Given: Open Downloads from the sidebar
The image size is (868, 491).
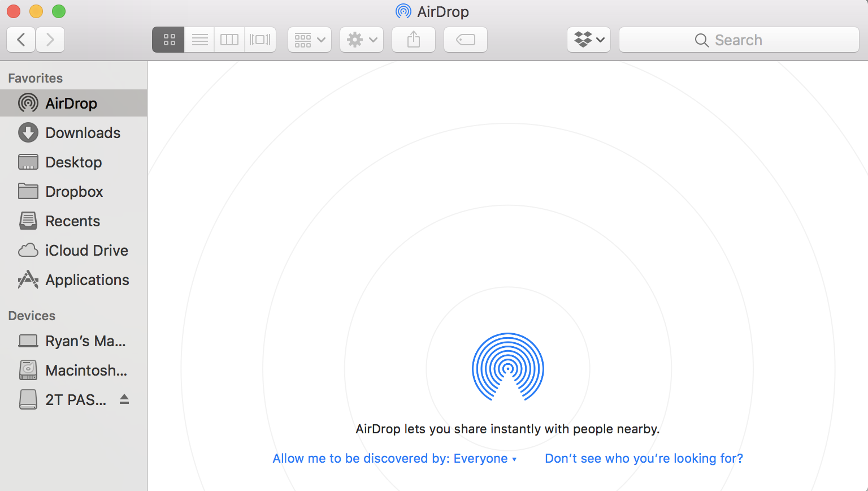Looking at the screenshot, I should click(x=73, y=132).
